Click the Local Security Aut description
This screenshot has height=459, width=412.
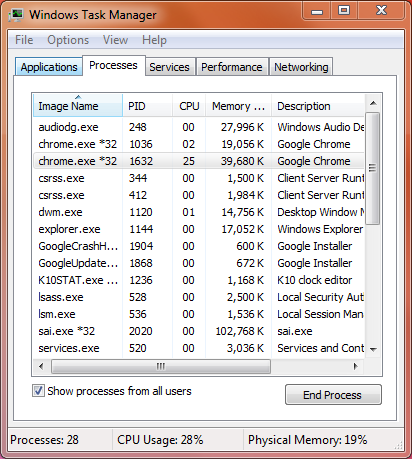point(320,297)
